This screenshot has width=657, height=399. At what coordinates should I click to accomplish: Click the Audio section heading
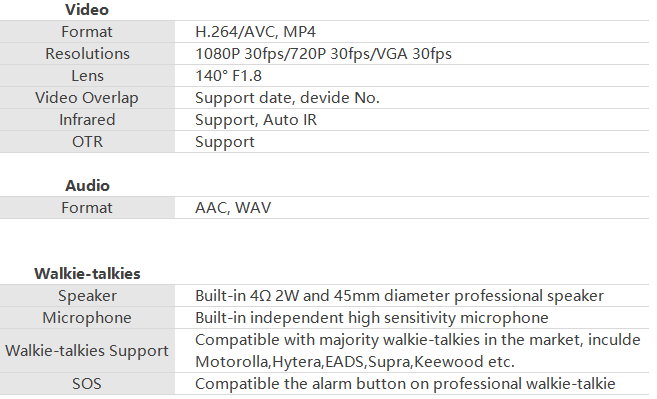point(87,186)
